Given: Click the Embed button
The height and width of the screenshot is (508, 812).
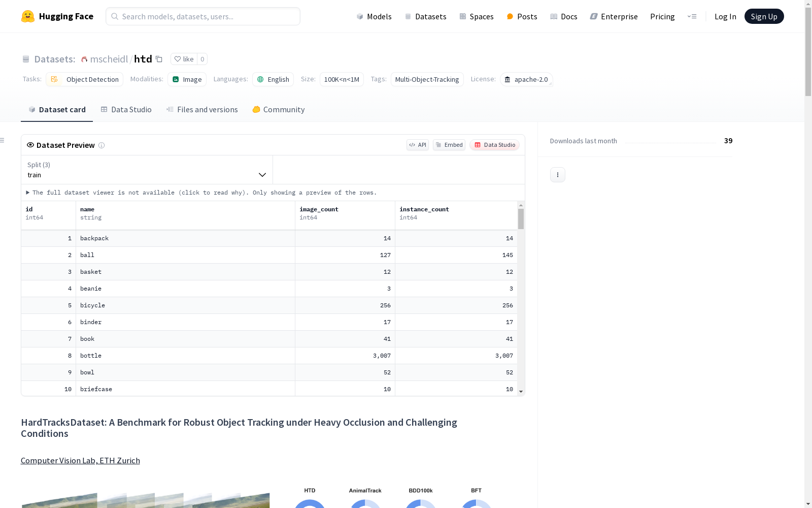Looking at the screenshot, I should (x=449, y=145).
